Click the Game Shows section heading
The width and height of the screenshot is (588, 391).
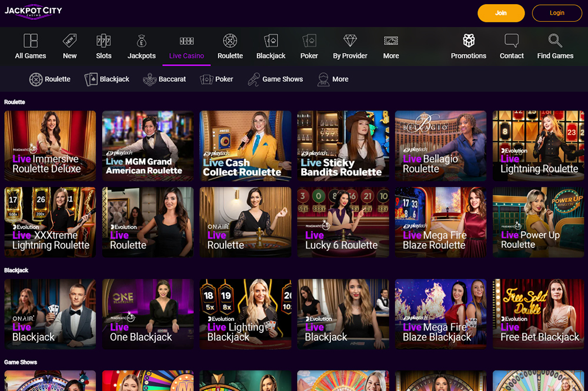tap(21, 362)
